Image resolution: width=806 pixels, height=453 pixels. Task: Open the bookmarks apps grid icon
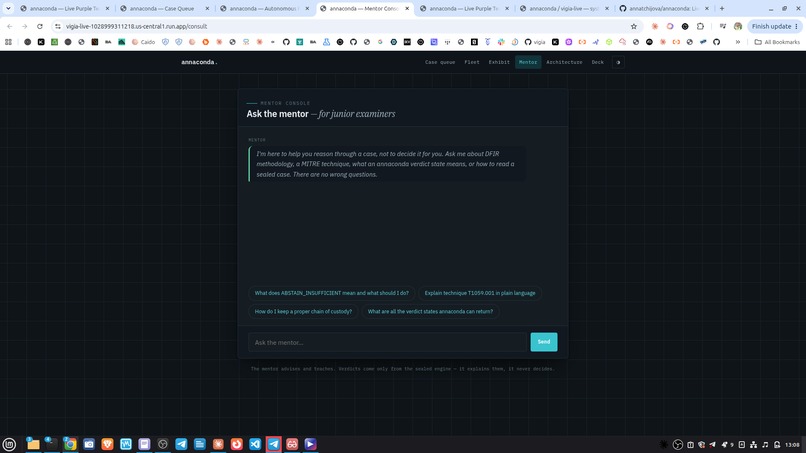tap(8, 42)
